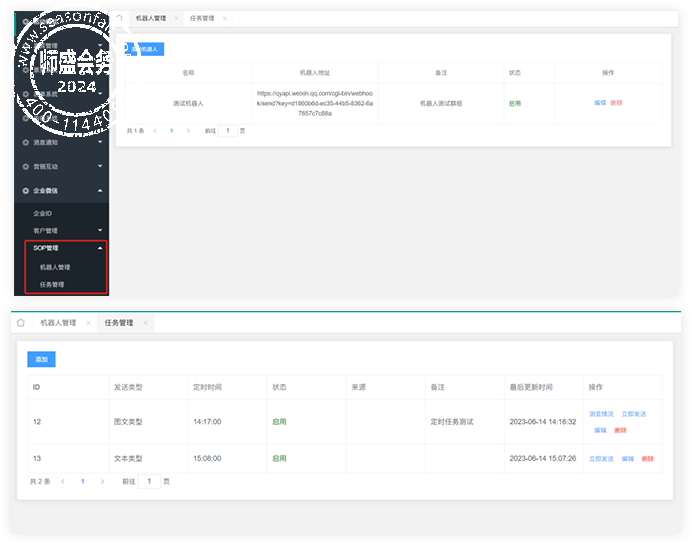Screen dimensions: 692x544
Task: Go to next page in task table pagination
Action: coord(102,481)
